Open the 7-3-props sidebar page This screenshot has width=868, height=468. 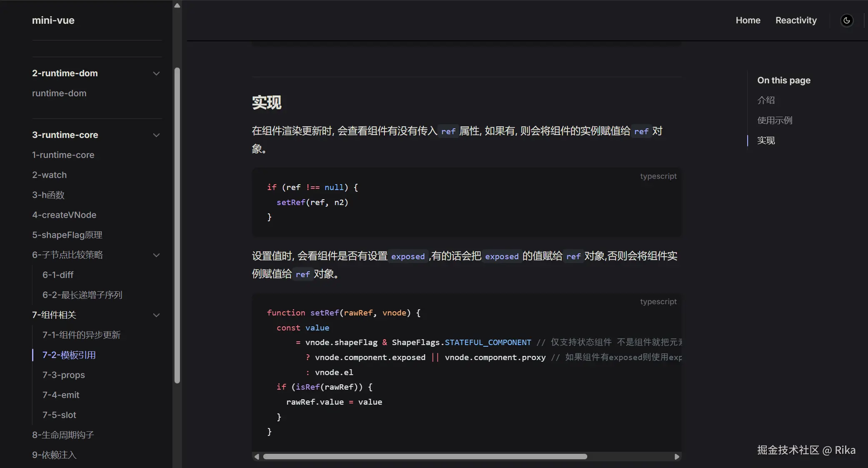[63, 375]
